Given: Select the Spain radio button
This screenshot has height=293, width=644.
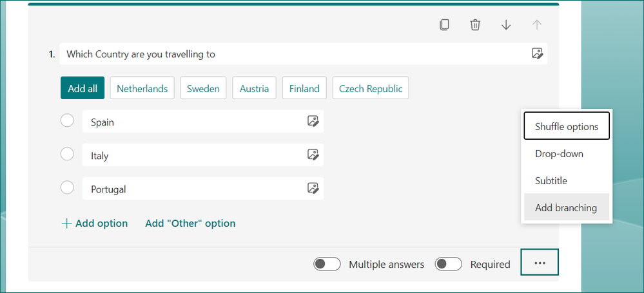Looking at the screenshot, I should pyautogui.click(x=67, y=120).
